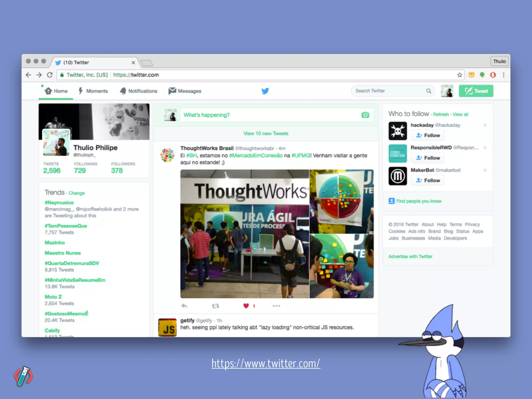This screenshot has height=399, width=532.
Task: Click the https://www.twitter.com/ slide link
Action: (266, 364)
